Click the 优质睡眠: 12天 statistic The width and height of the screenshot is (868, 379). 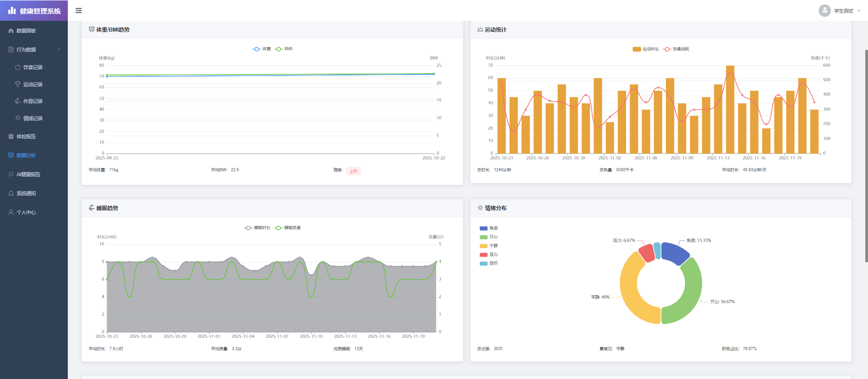point(348,349)
